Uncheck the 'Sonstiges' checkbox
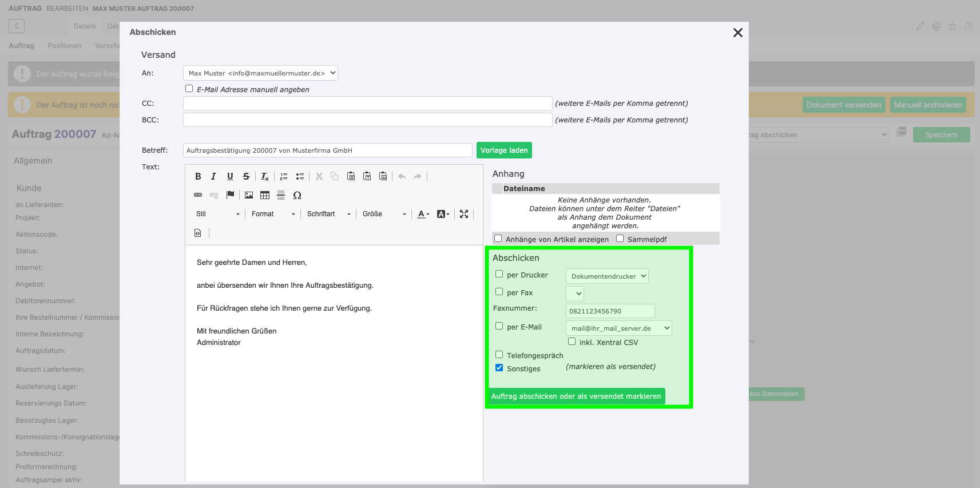 499,368
